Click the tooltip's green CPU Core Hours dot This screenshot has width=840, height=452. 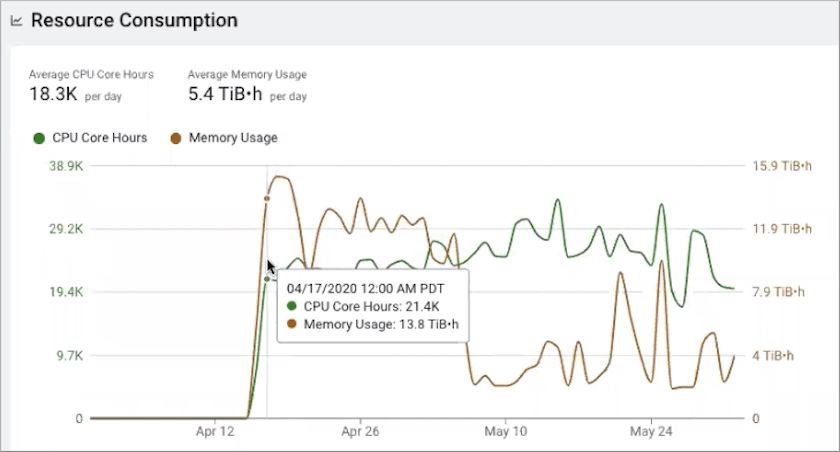tap(293, 306)
